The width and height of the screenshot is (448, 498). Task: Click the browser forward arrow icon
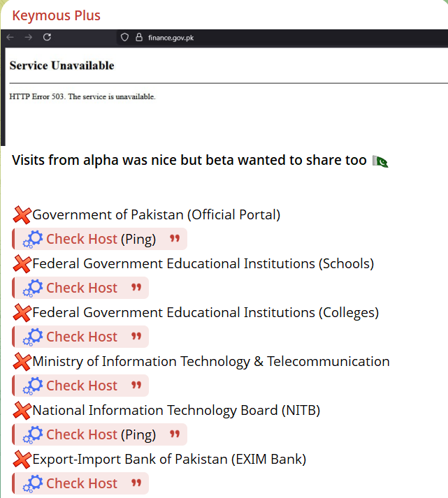point(29,38)
